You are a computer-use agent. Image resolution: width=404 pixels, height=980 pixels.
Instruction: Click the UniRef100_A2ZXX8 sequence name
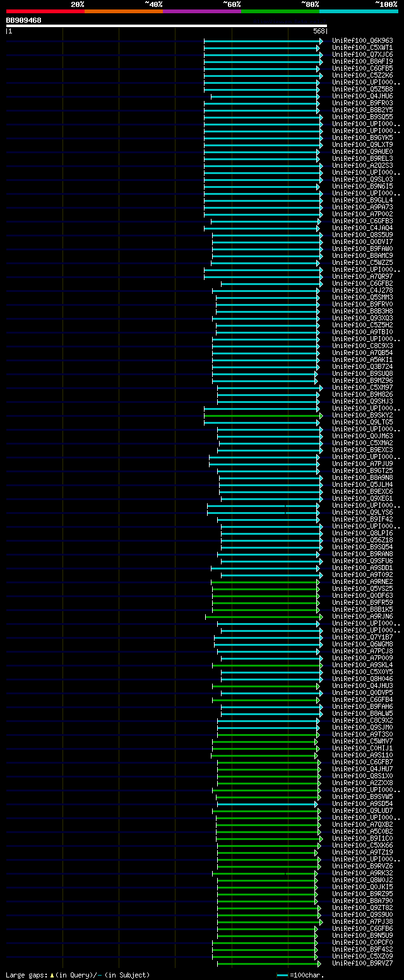362,783
